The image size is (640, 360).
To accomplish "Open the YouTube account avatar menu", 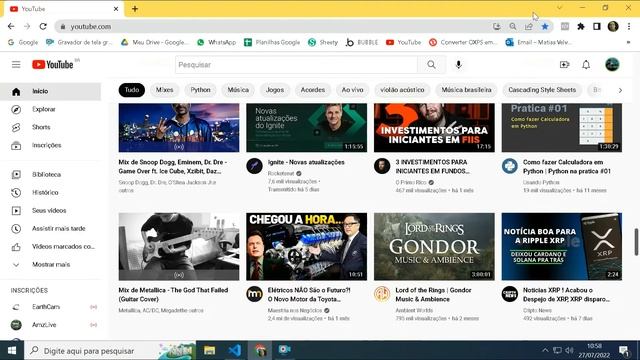I will pos(612,64).
